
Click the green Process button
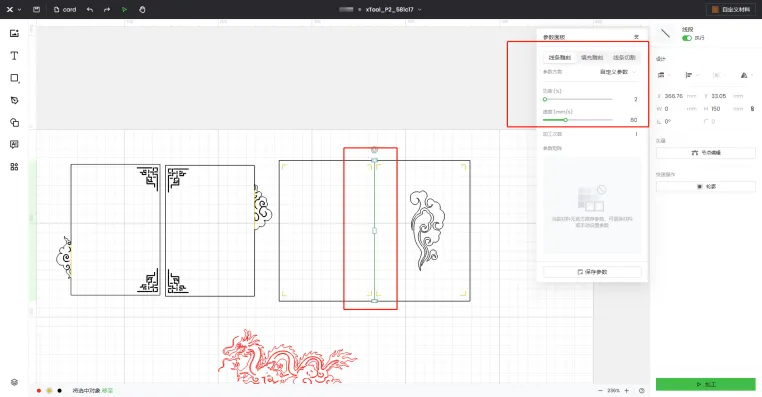coord(706,384)
